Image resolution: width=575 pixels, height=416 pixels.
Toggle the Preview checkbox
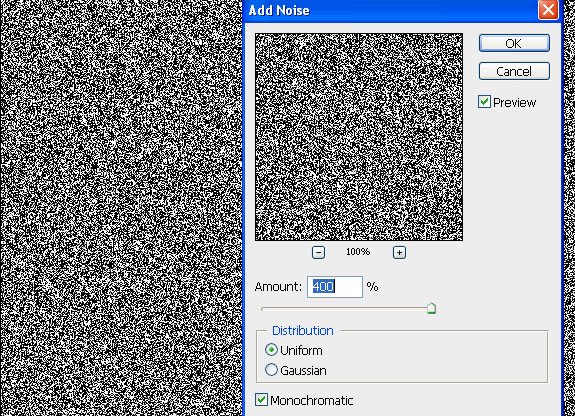(x=484, y=102)
